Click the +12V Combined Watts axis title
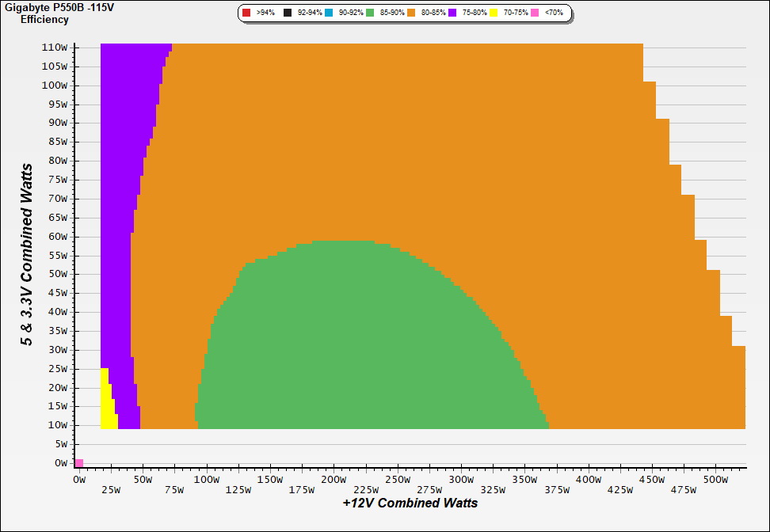This screenshot has width=770, height=532. point(410,503)
